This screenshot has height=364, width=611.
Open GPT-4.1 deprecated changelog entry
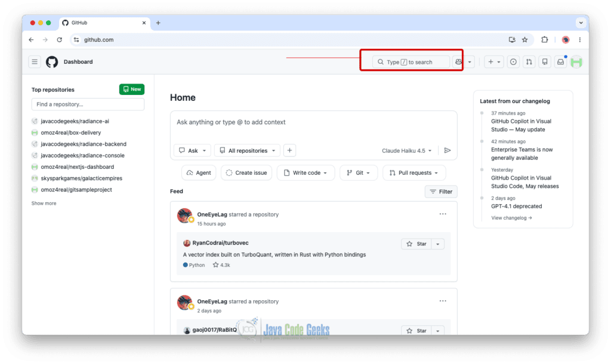pos(516,206)
